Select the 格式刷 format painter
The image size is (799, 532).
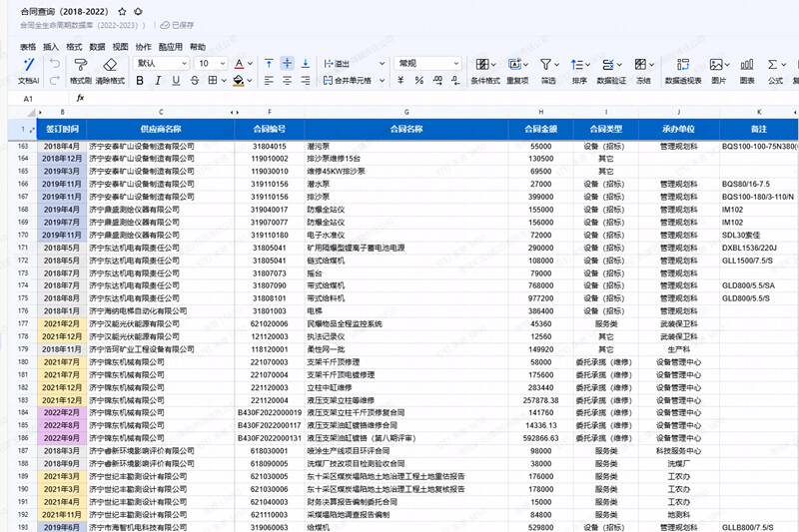coord(81,64)
